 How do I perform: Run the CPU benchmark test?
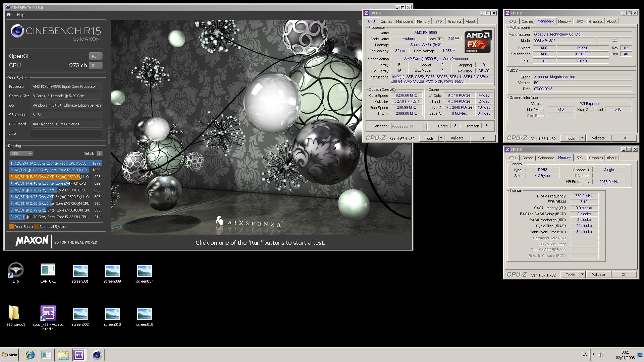pos(95,66)
